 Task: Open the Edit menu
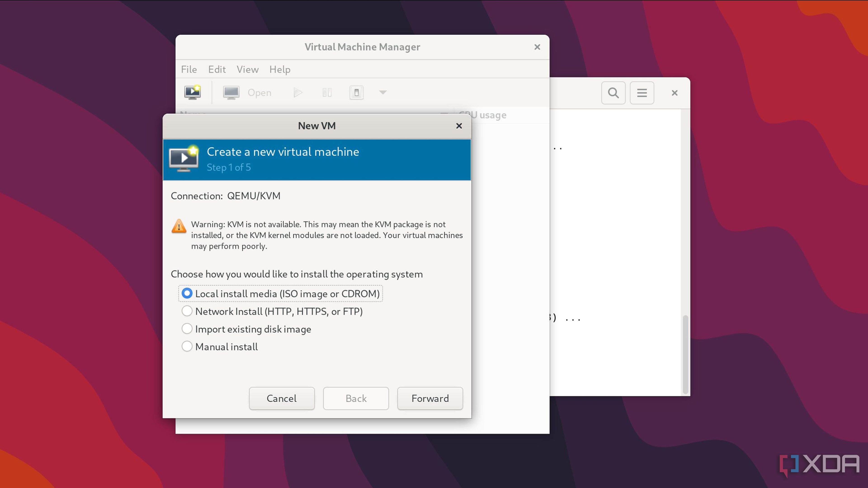coord(217,69)
